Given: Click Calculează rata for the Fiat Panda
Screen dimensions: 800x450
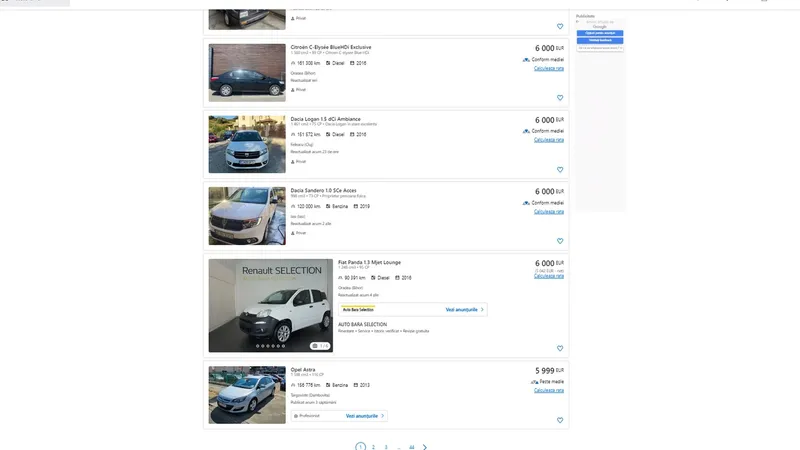Looking at the screenshot, I should click(x=548, y=276).
